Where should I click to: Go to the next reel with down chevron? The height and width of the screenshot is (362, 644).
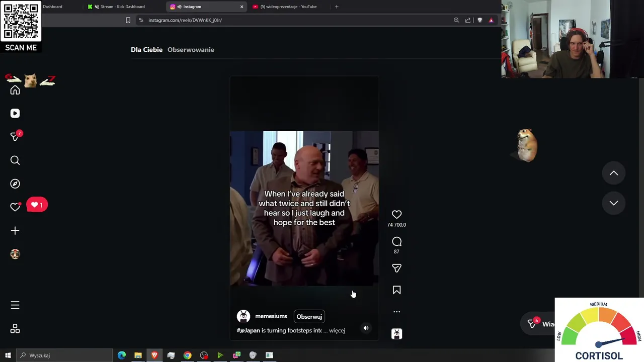point(614,203)
